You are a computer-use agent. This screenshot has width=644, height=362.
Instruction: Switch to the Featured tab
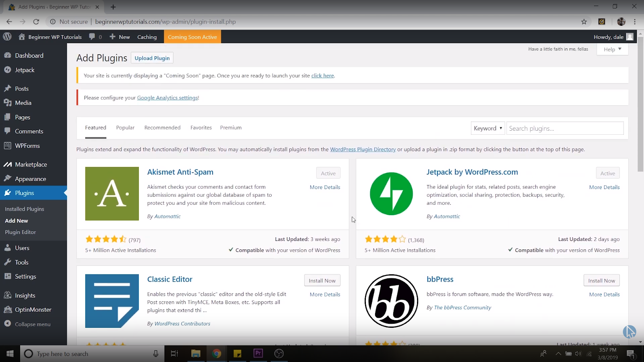(x=95, y=128)
